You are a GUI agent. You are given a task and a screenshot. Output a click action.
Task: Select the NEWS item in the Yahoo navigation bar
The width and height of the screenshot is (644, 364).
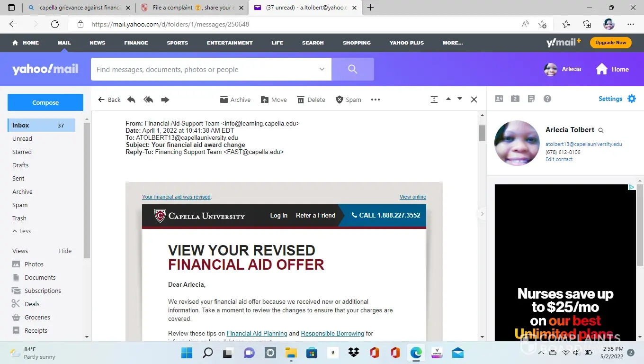tap(98, 43)
